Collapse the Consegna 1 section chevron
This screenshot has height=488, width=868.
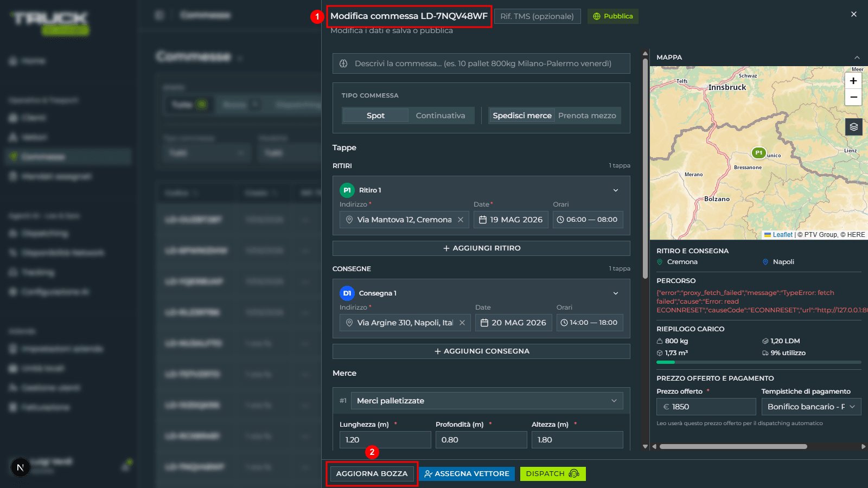click(x=616, y=293)
